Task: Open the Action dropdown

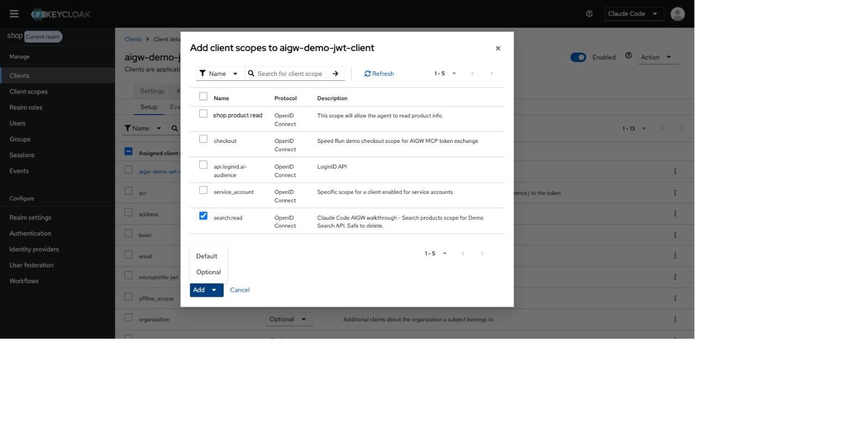Action: coord(658,57)
